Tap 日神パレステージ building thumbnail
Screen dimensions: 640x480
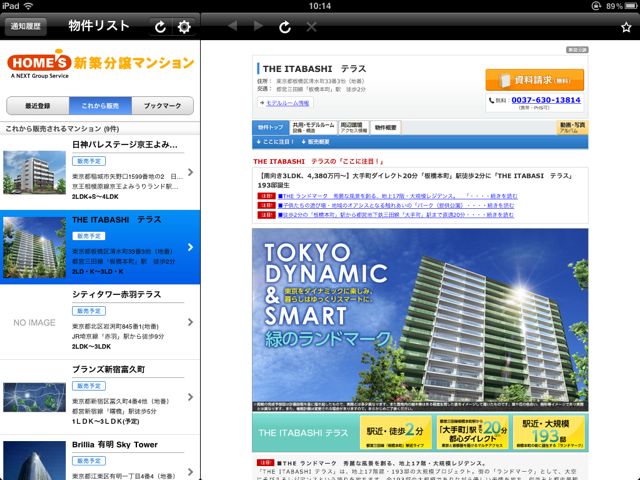click(x=34, y=172)
